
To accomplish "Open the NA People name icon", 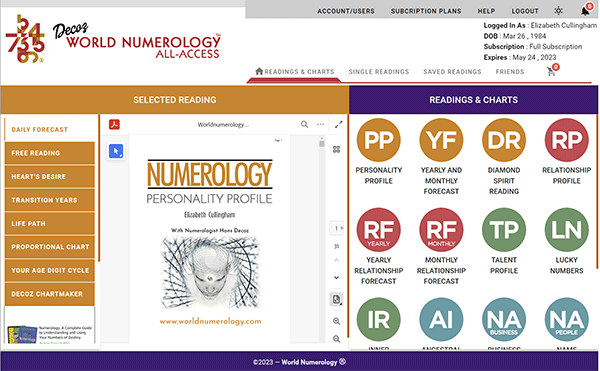I will click(x=567, y=320).
